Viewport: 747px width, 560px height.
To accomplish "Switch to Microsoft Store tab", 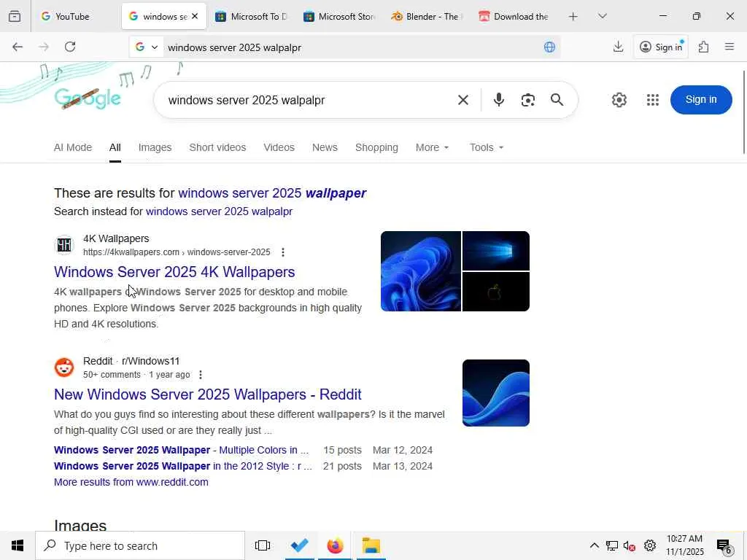I will [339, 17].
